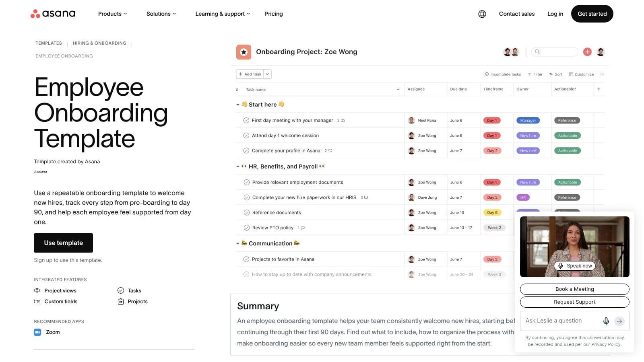Click the red plus icon beside search

click(587, 52)
